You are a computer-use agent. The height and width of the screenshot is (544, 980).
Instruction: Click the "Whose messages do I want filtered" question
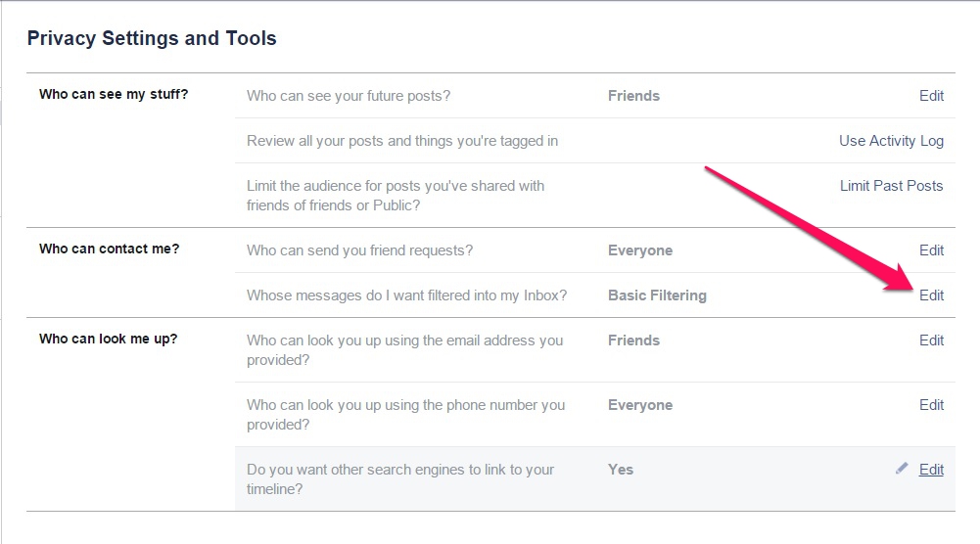click(406, 295)
